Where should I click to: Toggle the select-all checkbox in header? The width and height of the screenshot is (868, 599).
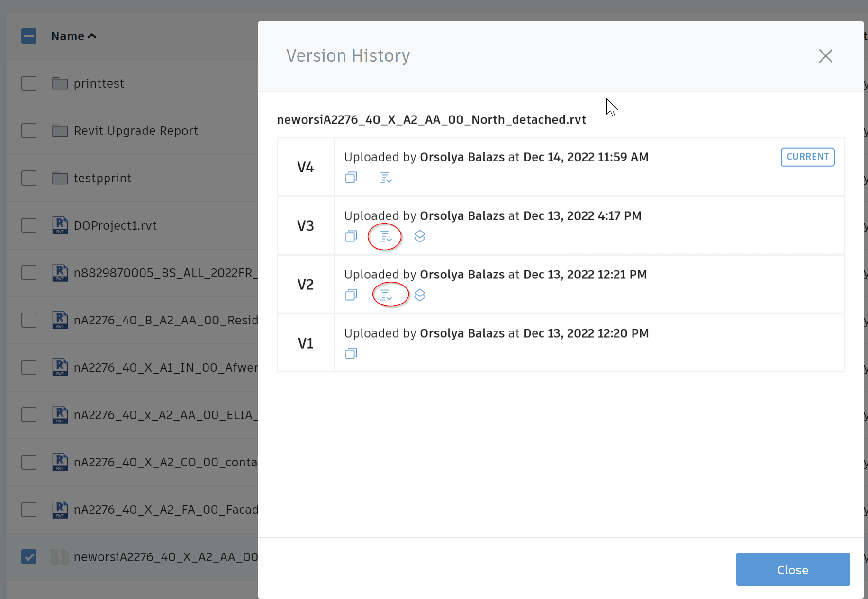point(29,36)
